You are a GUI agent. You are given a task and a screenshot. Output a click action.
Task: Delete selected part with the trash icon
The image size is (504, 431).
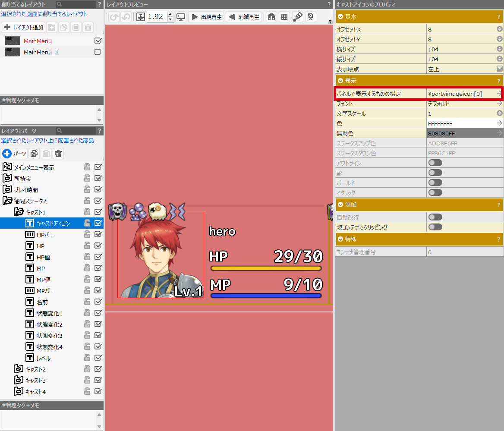pyautogui.click(x=58, y=154)
